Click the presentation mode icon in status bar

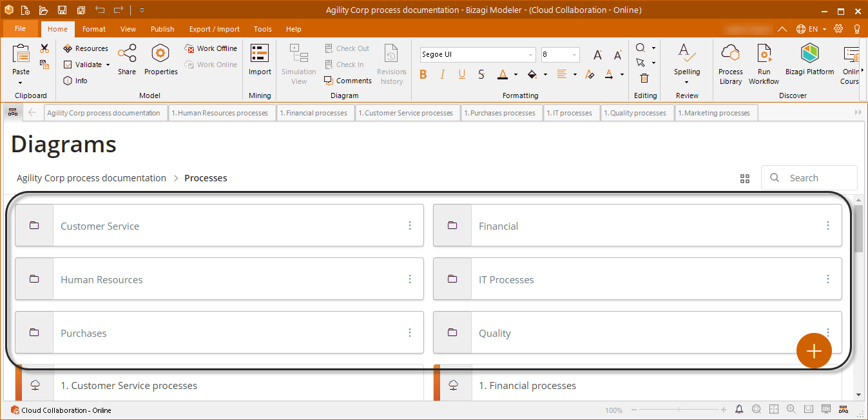(x=826, y=410)
